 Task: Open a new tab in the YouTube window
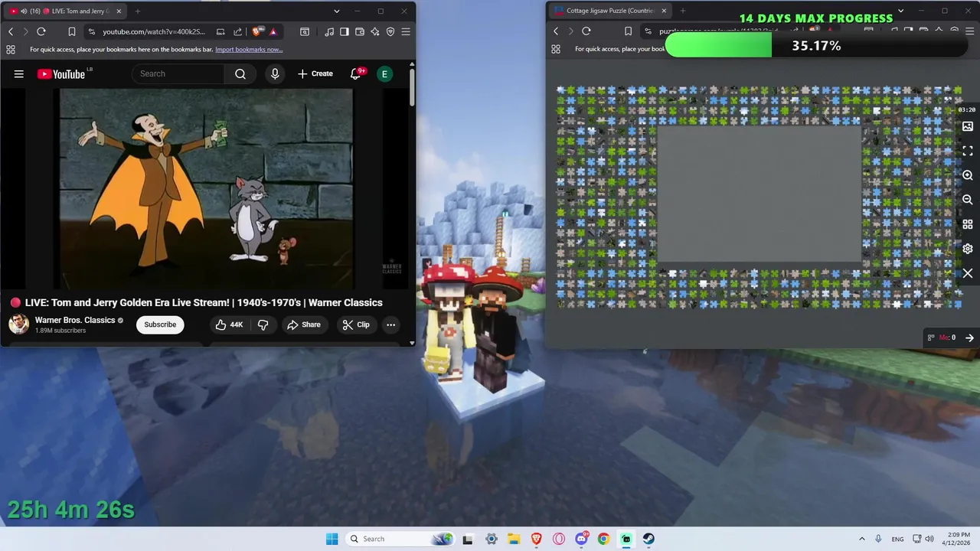tap(138, 11)
